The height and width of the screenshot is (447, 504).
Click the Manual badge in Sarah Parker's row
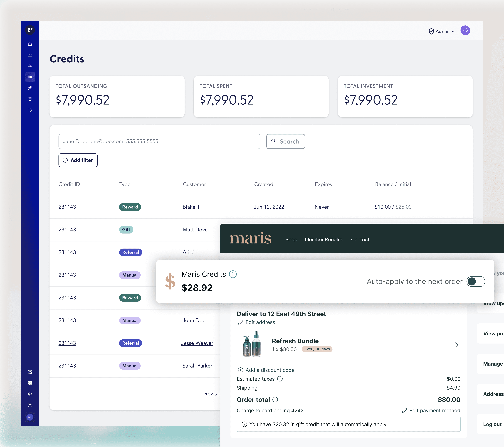click(x=130, y=366)
